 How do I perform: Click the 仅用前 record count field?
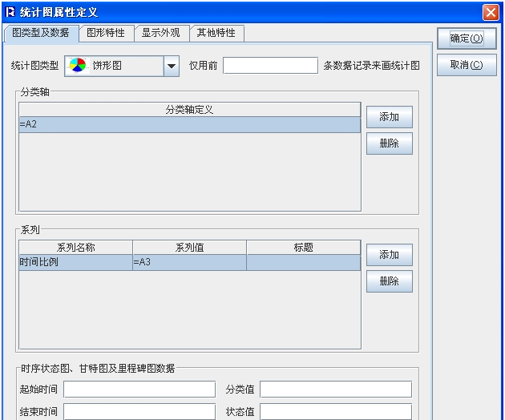(x=271, y=66)
